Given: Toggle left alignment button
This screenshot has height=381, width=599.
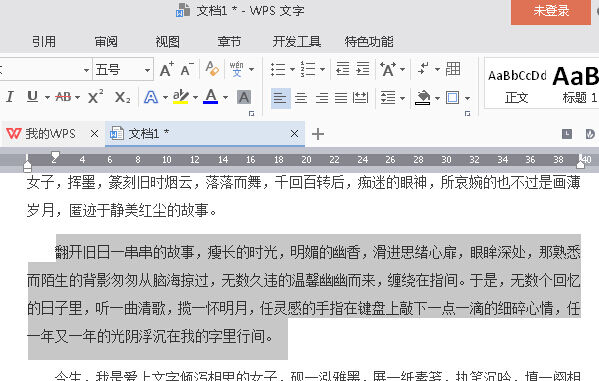Looking at the screenshot, I should 280,98.
